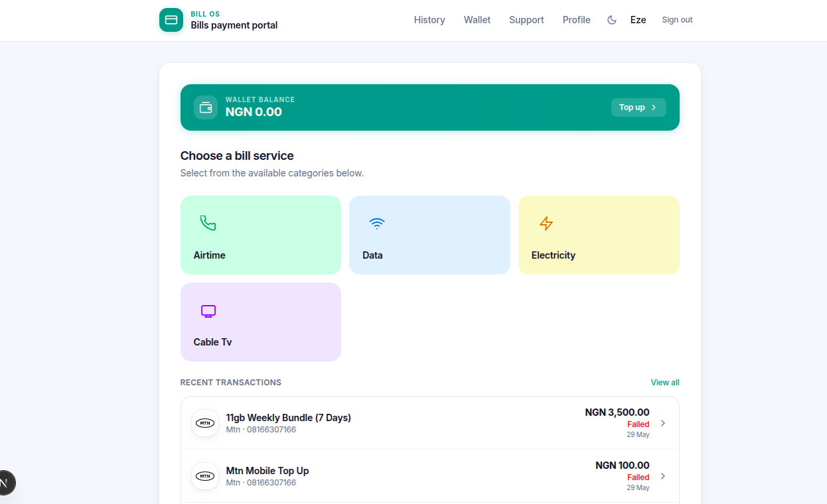Screen dimensions: 827x504
Task: Select the Electricity service card
Action: pyautogui.click(x=599, y=235)
